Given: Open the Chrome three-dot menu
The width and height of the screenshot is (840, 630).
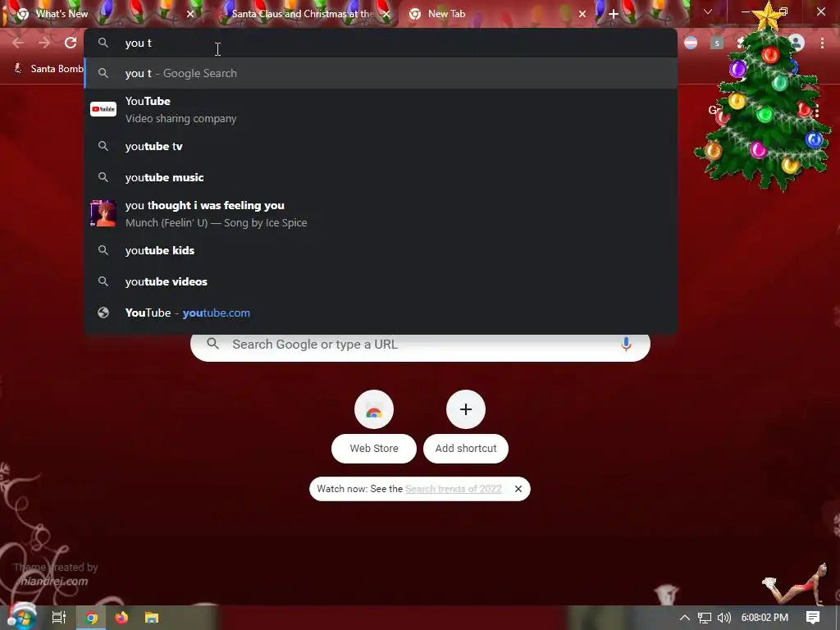Looking at the screenshot, I should click(x=822, y=43).
